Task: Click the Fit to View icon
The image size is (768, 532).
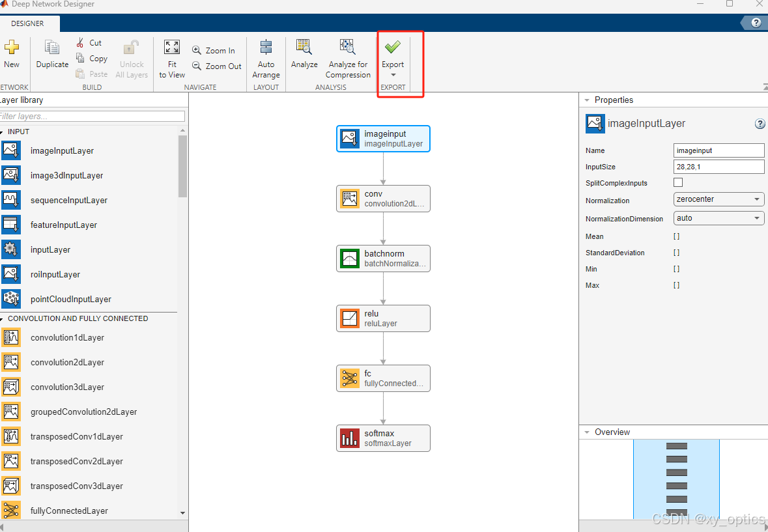Action: coord(172,47)
